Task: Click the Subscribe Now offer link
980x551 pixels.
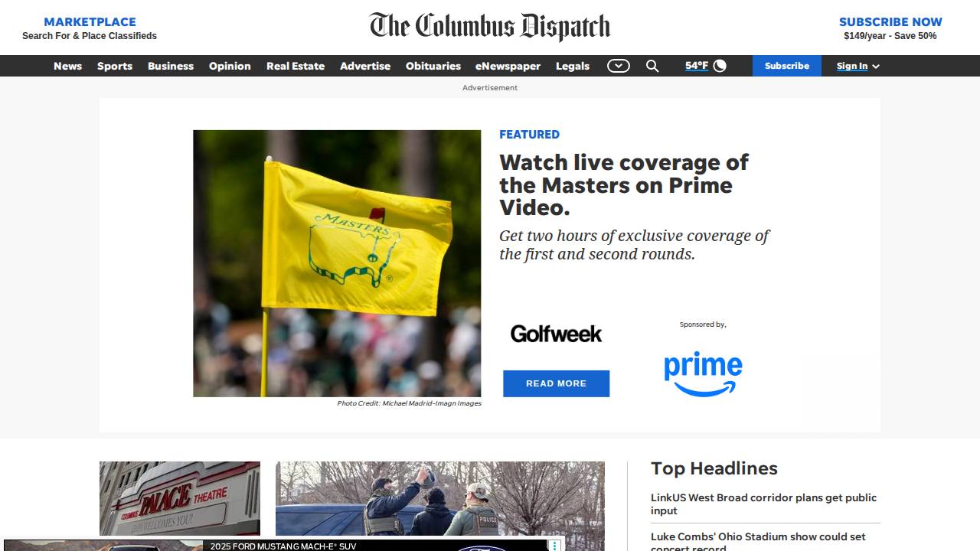Action: coord(890,28)
